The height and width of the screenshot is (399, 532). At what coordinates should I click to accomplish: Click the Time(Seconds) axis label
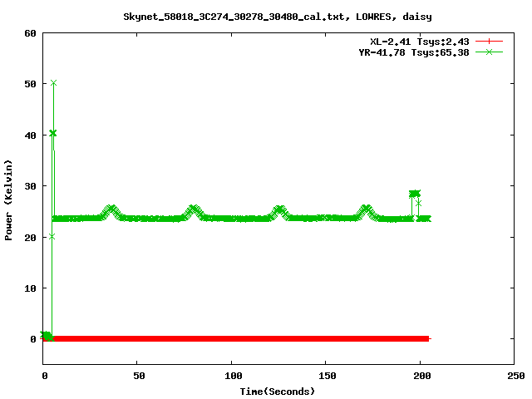pos(277,392)
